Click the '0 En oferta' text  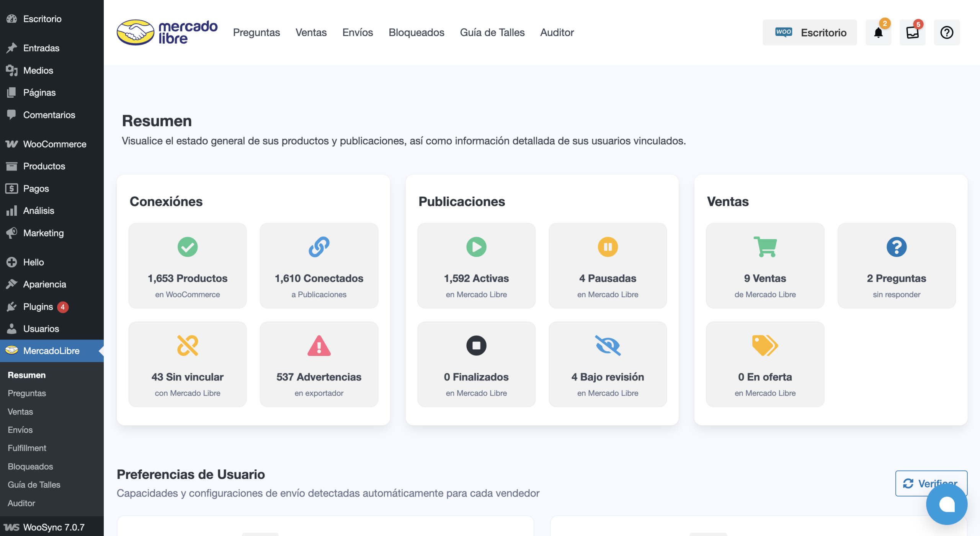(765, 377)
